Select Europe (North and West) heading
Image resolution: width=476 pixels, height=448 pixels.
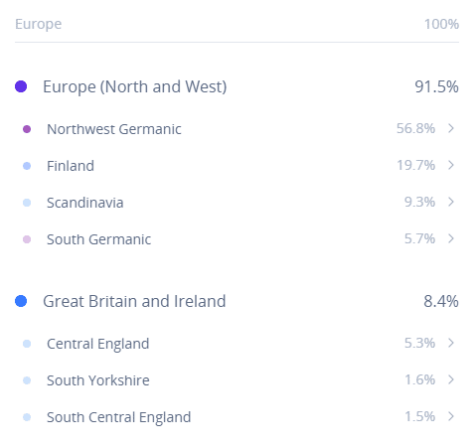135,86
